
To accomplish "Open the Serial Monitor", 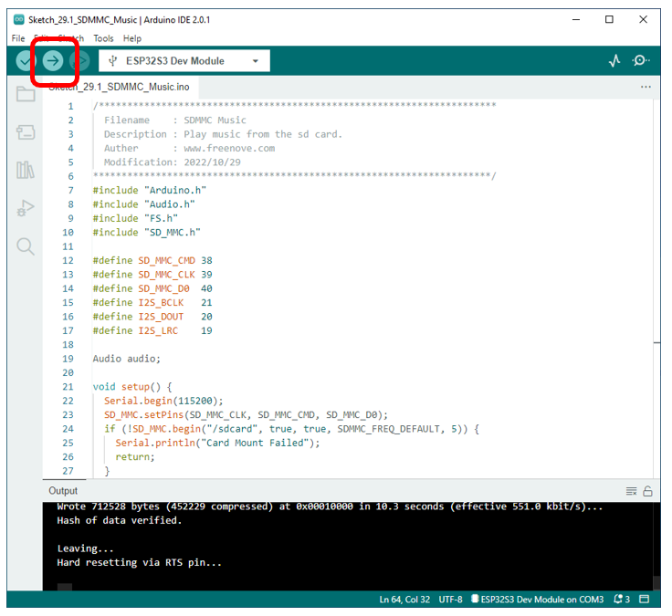I will 640,60.
